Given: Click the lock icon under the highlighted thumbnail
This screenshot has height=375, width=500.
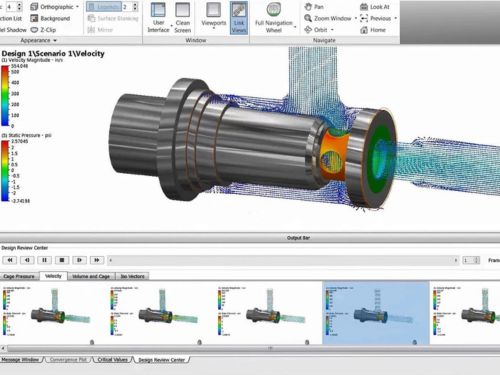Looking at the screenshot, I should point(414,342).
